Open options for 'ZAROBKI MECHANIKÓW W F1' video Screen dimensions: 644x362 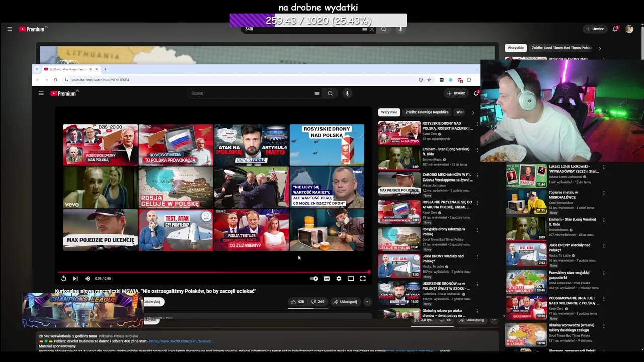[477, 176]
